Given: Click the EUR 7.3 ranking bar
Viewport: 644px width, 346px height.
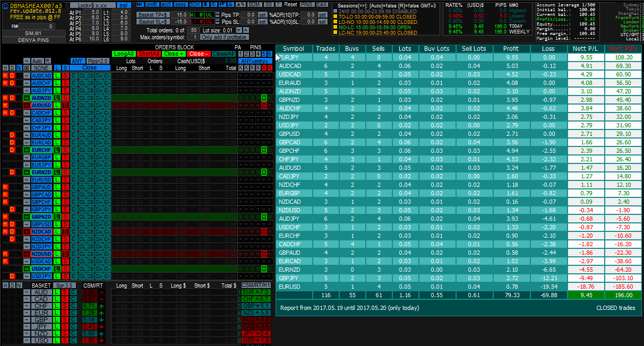Looking at the screenshot, I should click(x=256, y=292).
